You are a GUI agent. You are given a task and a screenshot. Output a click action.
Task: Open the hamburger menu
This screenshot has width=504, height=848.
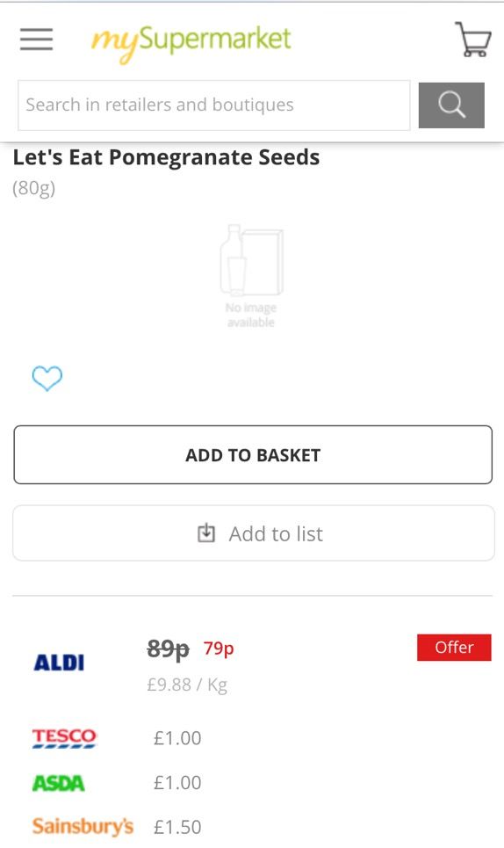(x=36, y=40)
